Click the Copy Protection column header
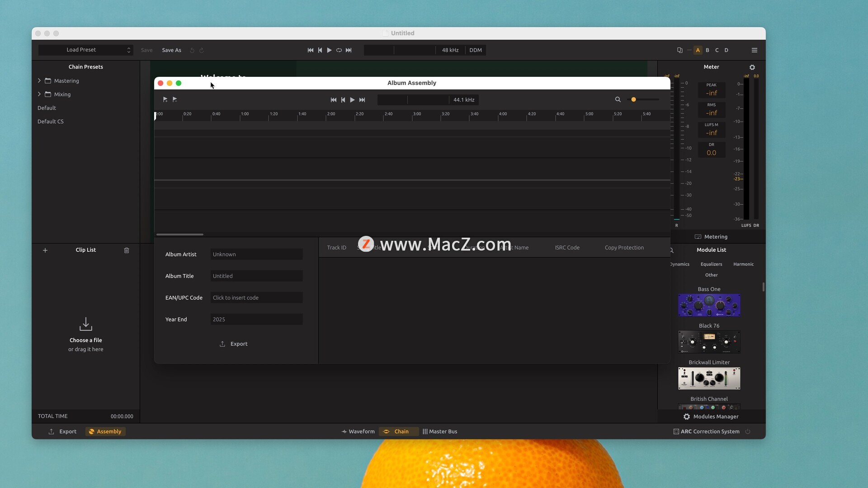Viewport: 868px width, 488px height. pos(624,248)
